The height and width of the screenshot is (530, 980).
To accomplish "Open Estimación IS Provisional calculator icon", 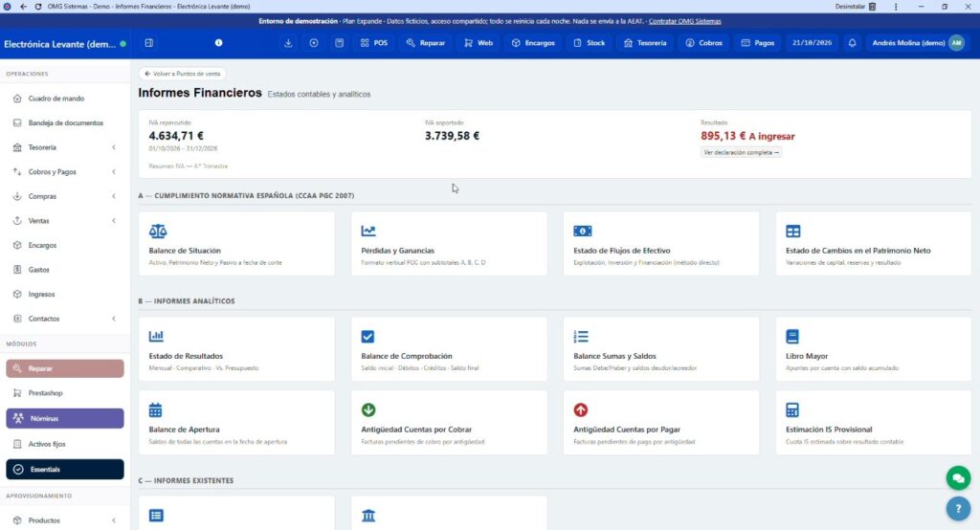I will pyautogui.click(x=791, y=410).
